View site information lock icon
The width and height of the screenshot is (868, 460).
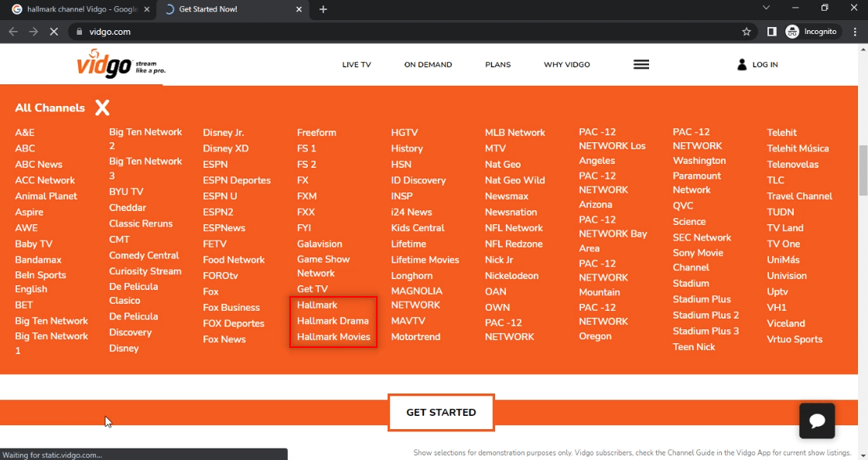click(x=79, y=32)
